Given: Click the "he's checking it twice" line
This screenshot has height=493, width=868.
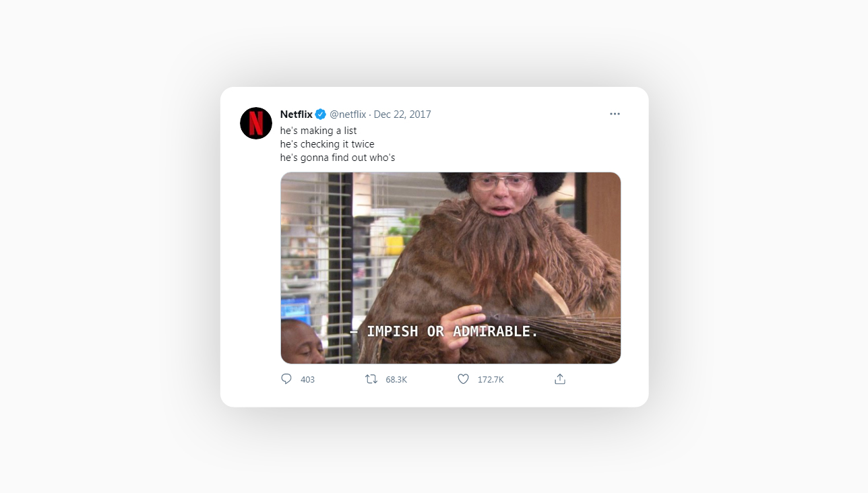Looking at the screenshot, I should click(x=328, y=144).
